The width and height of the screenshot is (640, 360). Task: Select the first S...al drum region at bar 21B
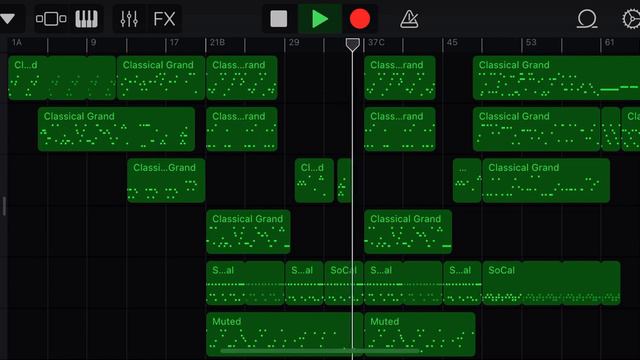pos(245,283)
